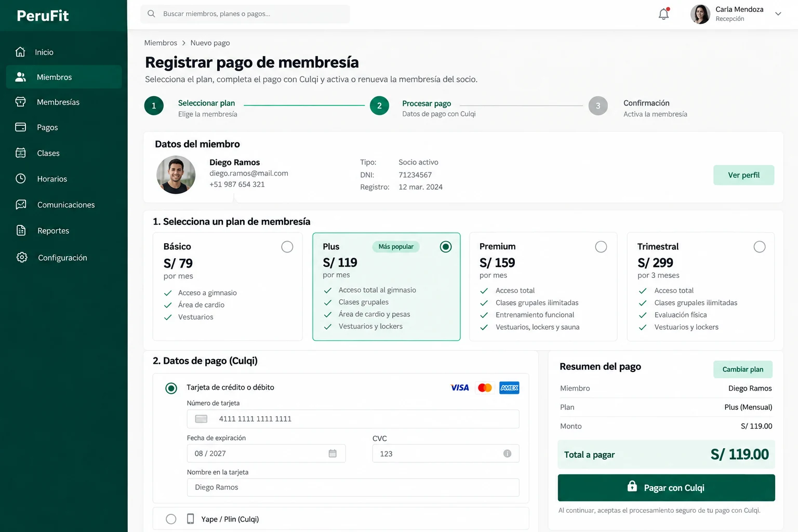The width and height of the screenshot is (798, 532).
Task: Click the search magnifier icon
Action: [x=151, y=14]
